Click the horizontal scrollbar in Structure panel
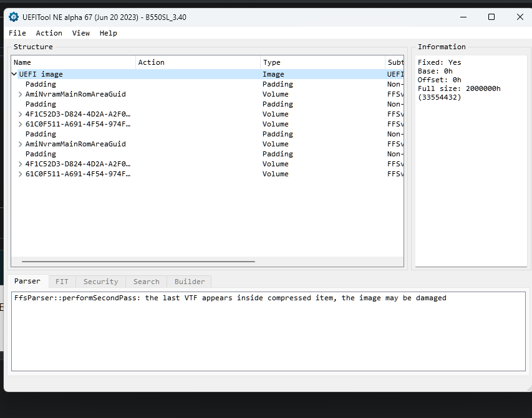Viewport: 532px width, 418px height. (x=137, y=262)
